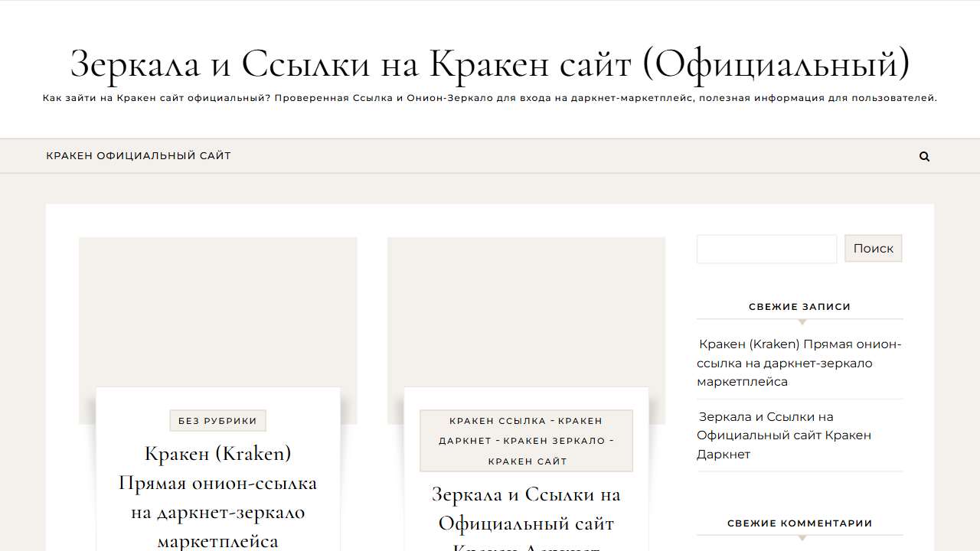Viewport: 980px width, 551px height.
Task: Click the 'Свежие комментарии' widget heading
Action: coord(799,523)
